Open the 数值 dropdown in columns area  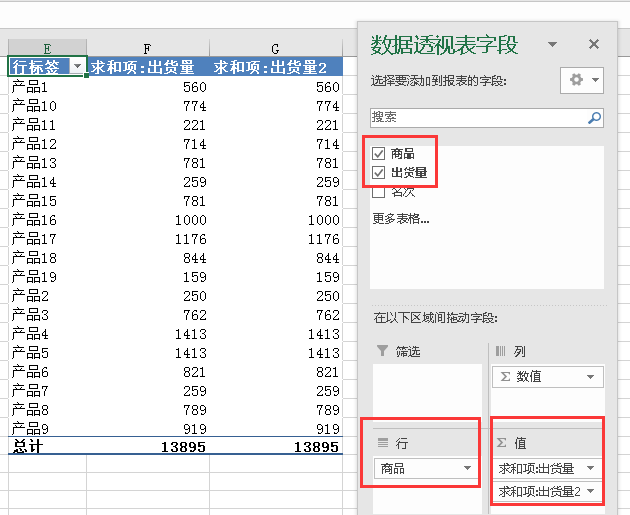point(591,377)
